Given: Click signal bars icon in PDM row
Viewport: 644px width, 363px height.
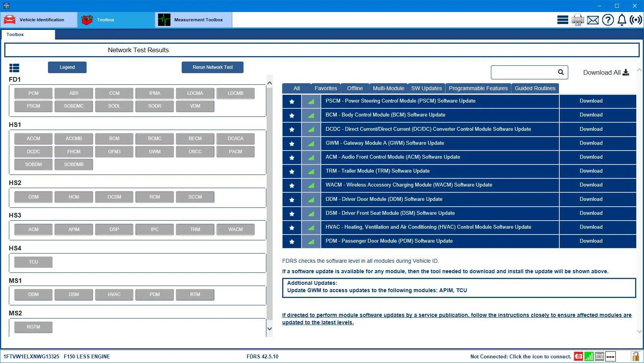Looking at the screenshot, I should tap(311, 241).
